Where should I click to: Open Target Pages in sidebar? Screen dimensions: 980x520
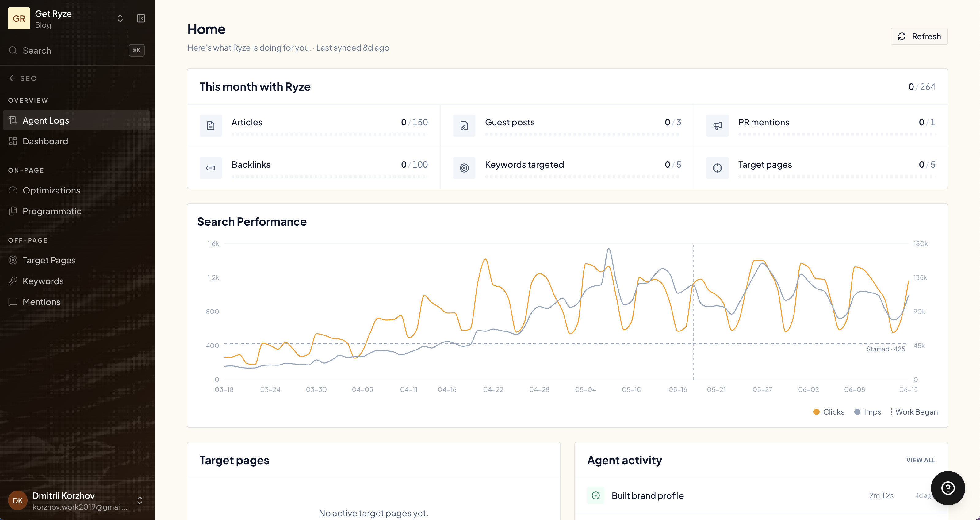point(76,260)
